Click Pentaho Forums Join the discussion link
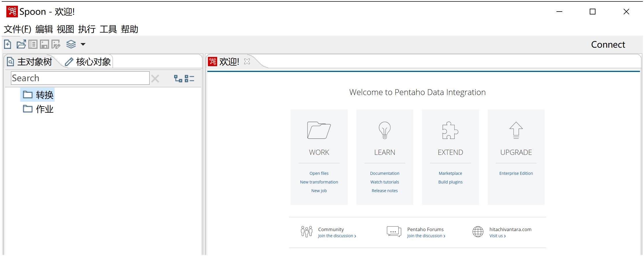The height and width of the screenshot is (256, 644). tap(426, 236)
